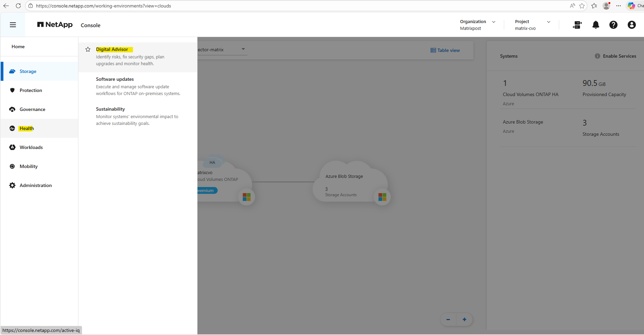Click the Storage Accounts label in Systems panel
Image resolution: width=644 pixels, height=335 pixels.
pos(601,134)
